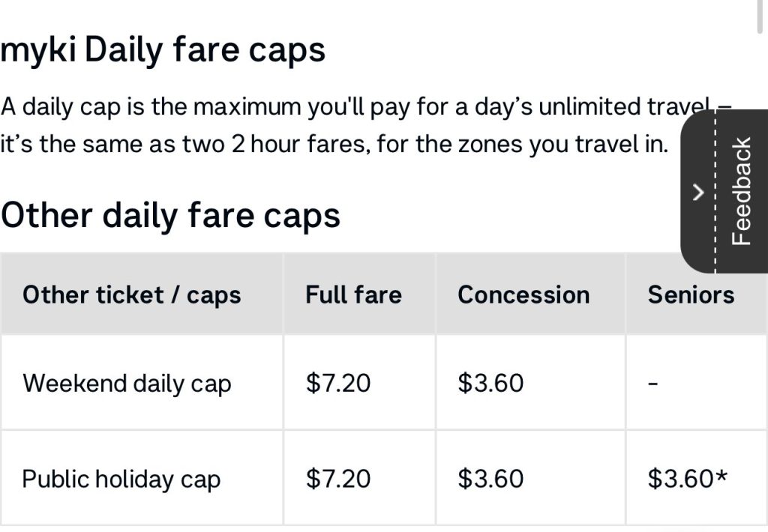
Task: Click the daily cap description paragraph
Action: (337, 106)
